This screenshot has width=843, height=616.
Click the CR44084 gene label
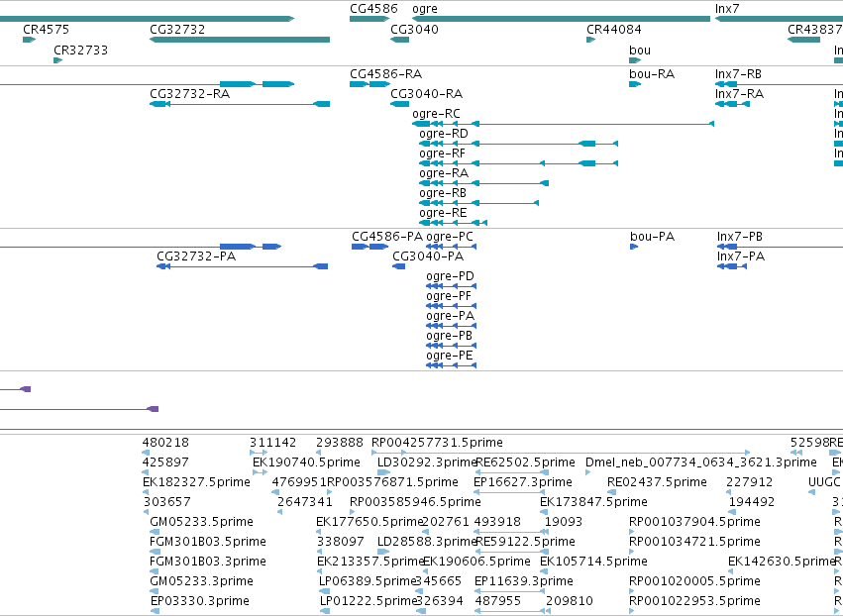click(614, 30)
